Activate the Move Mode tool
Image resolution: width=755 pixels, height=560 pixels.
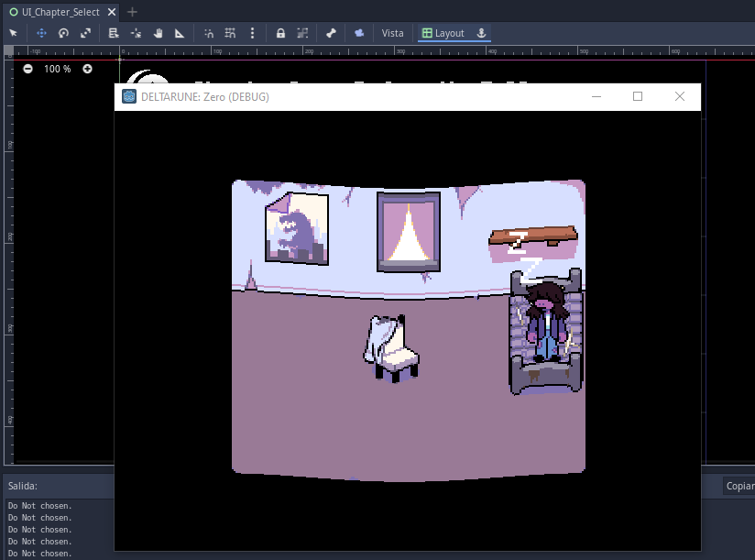pyautogui.click(x=41, y=33)
